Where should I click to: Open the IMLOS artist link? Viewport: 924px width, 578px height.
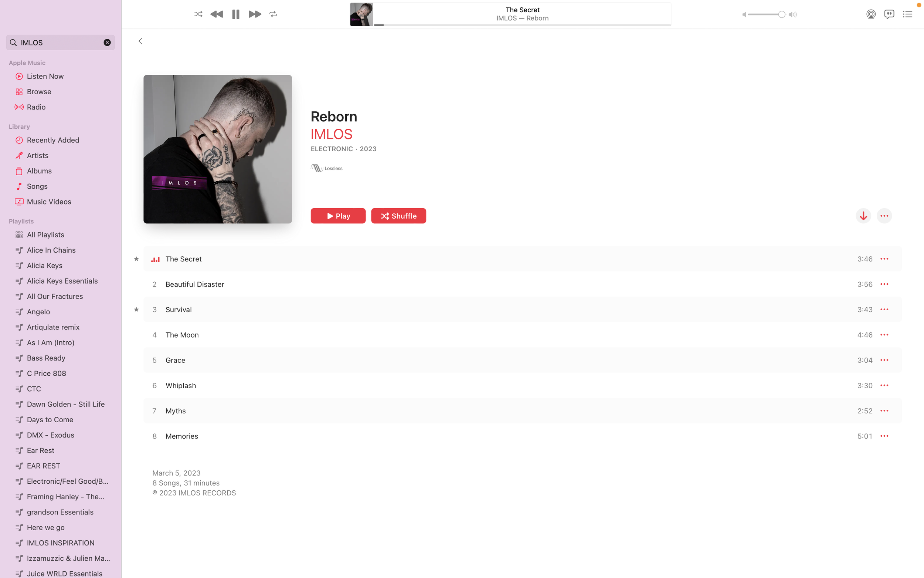[x=331, y=134]
